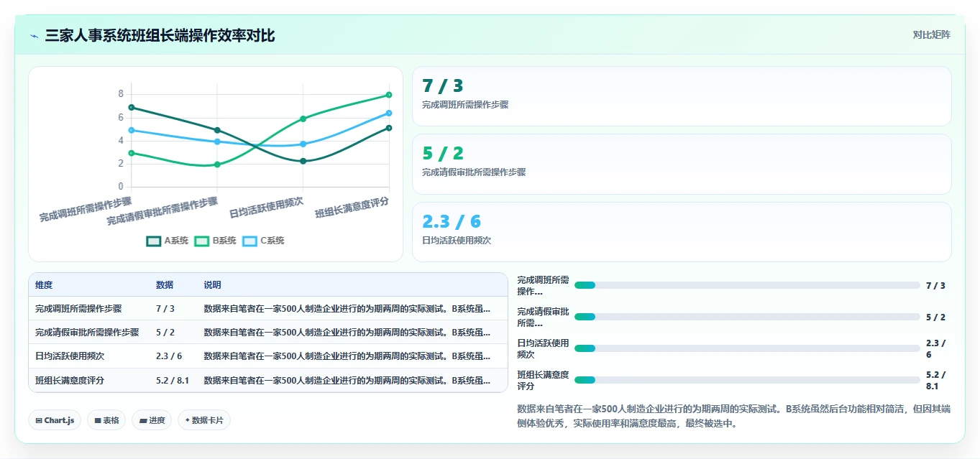The height and width of the screenshot is (459, 980).
Task: Click the B系统 data point at value 8
Action: [389, 95]
